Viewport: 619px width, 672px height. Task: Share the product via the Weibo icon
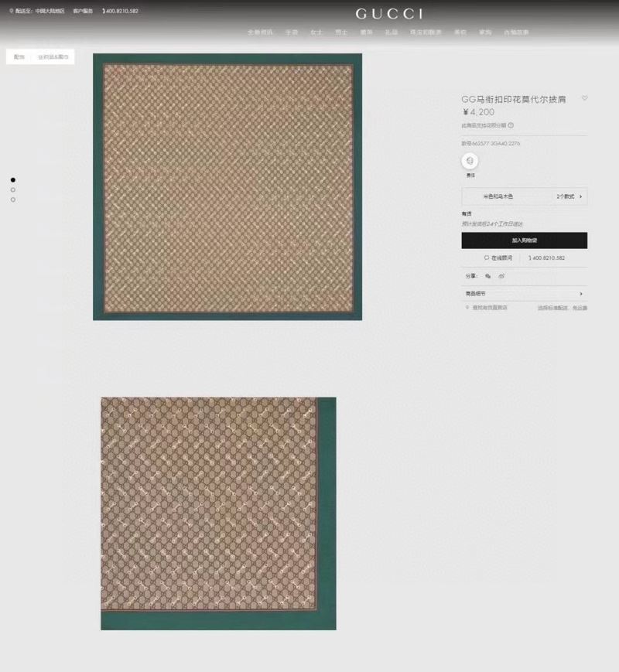(501, 276)
